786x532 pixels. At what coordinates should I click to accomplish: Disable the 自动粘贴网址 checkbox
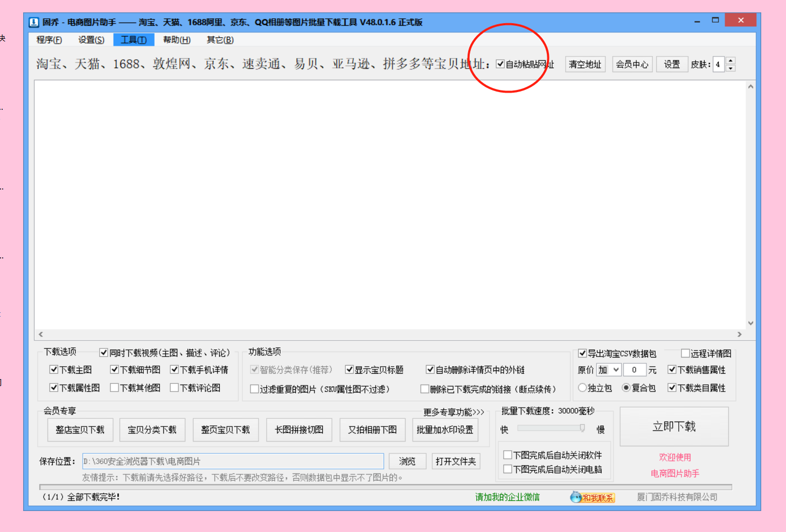click(500, 64)
